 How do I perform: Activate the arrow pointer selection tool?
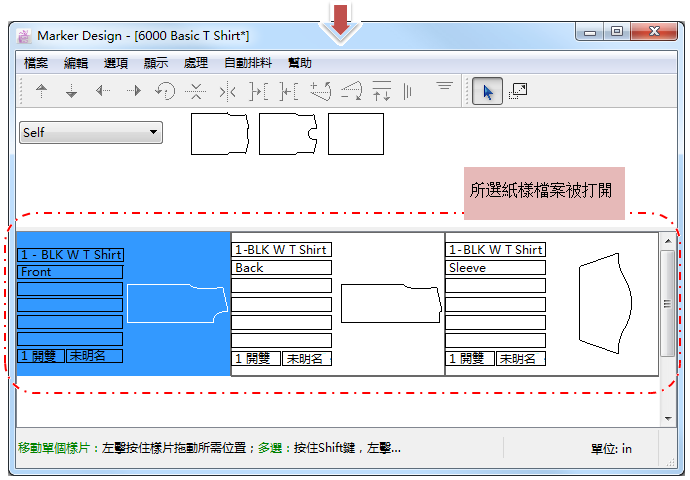point(487,91)
